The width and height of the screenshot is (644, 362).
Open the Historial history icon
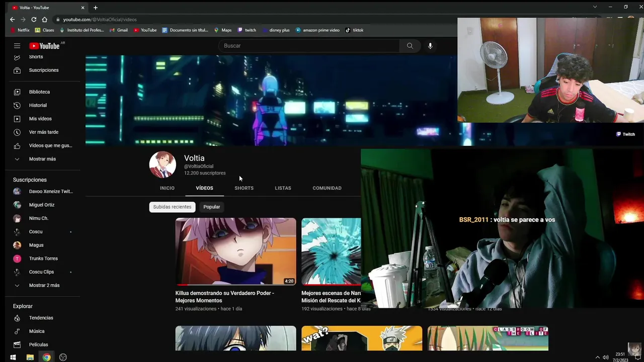[17, 105]
